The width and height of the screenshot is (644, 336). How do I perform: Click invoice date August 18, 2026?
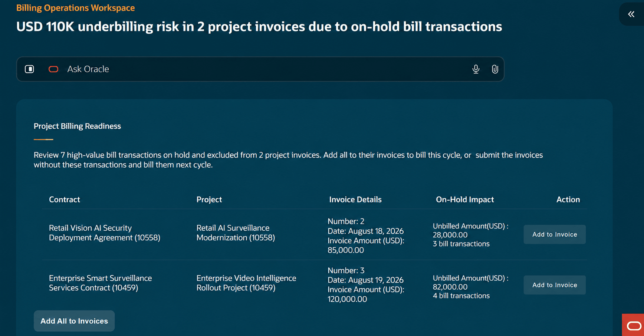(365, 231)
